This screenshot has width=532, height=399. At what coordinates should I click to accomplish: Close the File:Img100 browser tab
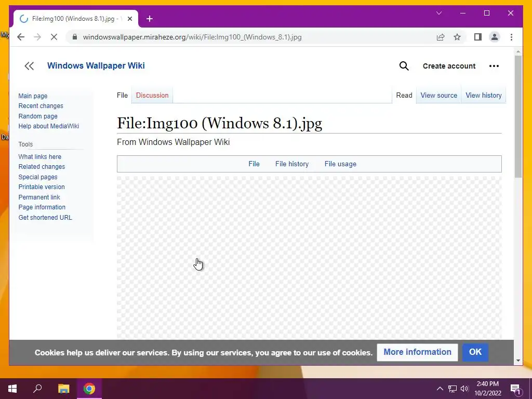click(x=129, y=19)
